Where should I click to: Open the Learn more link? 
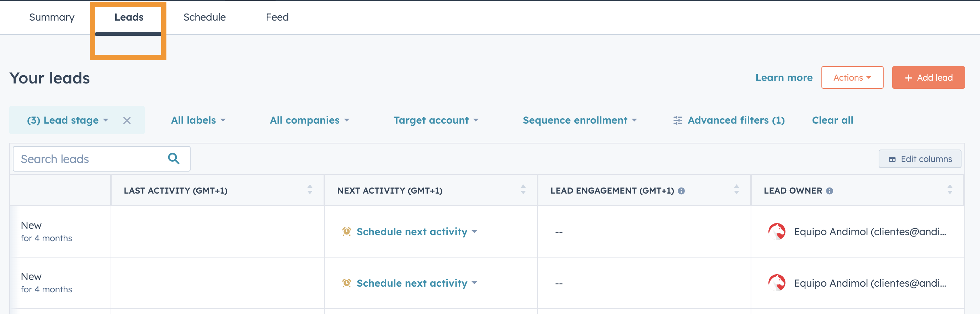coord(784,77)
